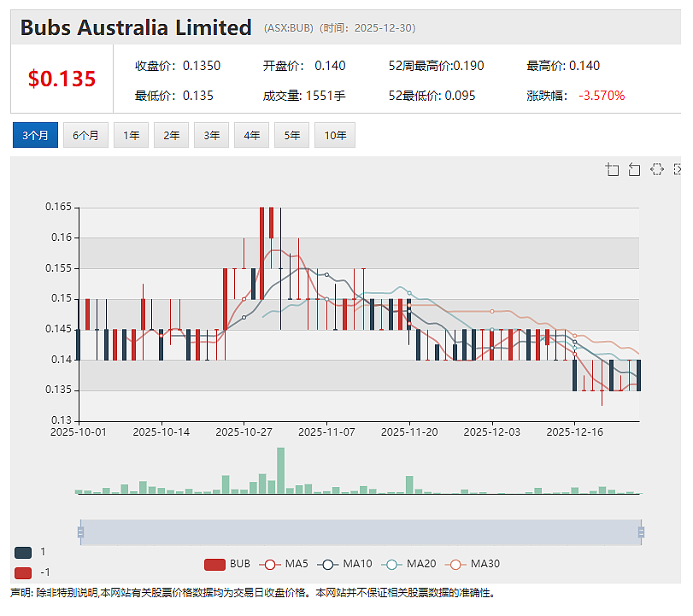Activate the area zoom tool icon
This screenshot has width=693, height=616.
612,169
